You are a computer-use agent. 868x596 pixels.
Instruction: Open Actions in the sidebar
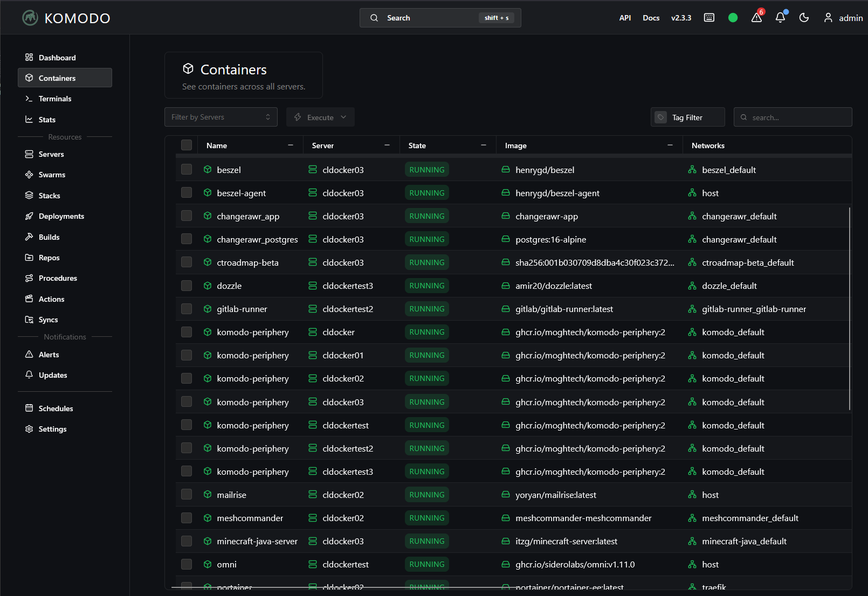(x=65, y=299)
